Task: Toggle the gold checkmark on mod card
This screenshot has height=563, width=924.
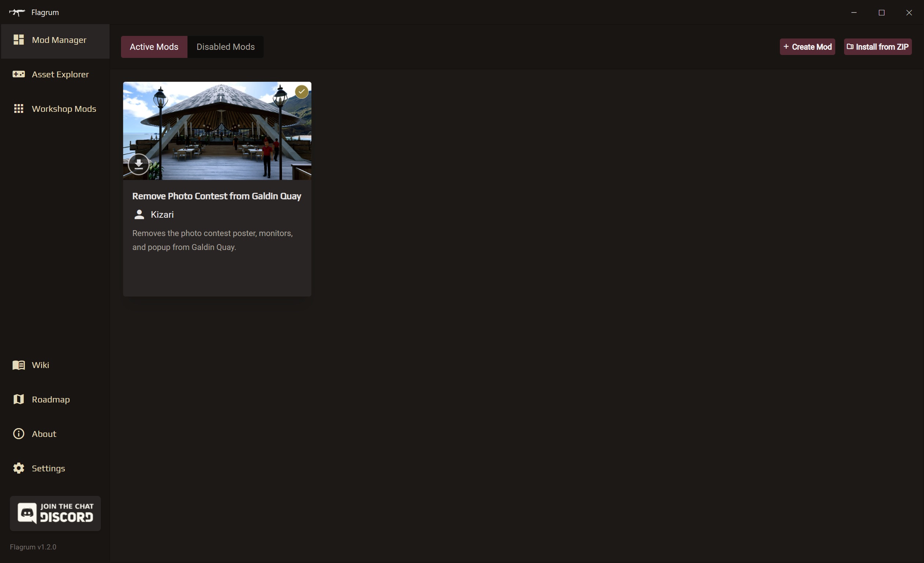Action: click(301, 92)
